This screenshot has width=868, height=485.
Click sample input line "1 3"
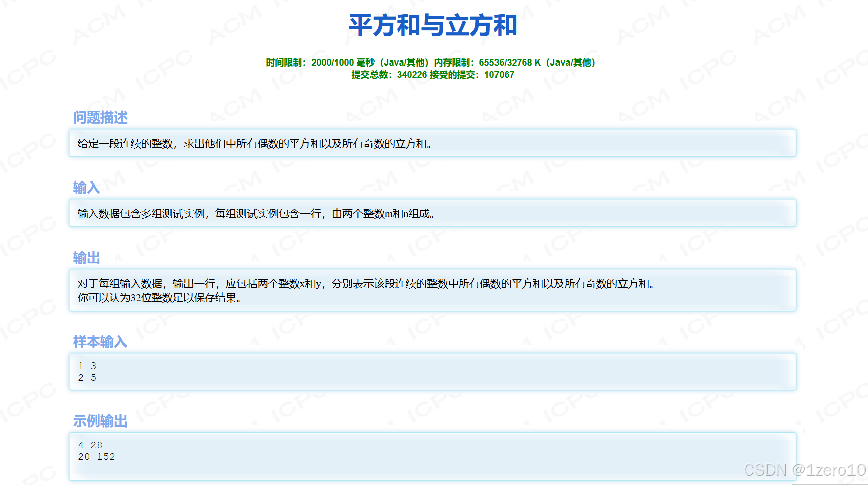(87, 366)
